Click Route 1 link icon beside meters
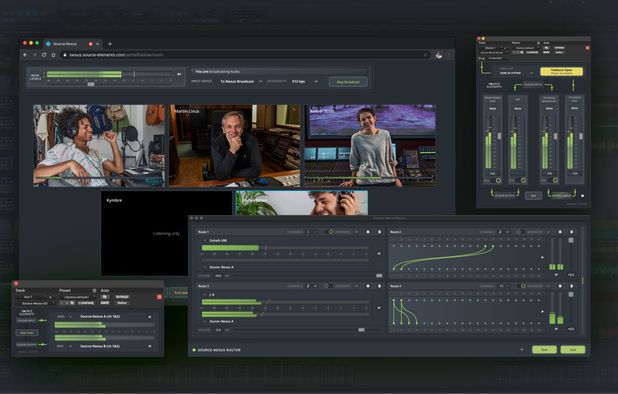Viewport: 618px width, 394px height. [x=379, y=254]
